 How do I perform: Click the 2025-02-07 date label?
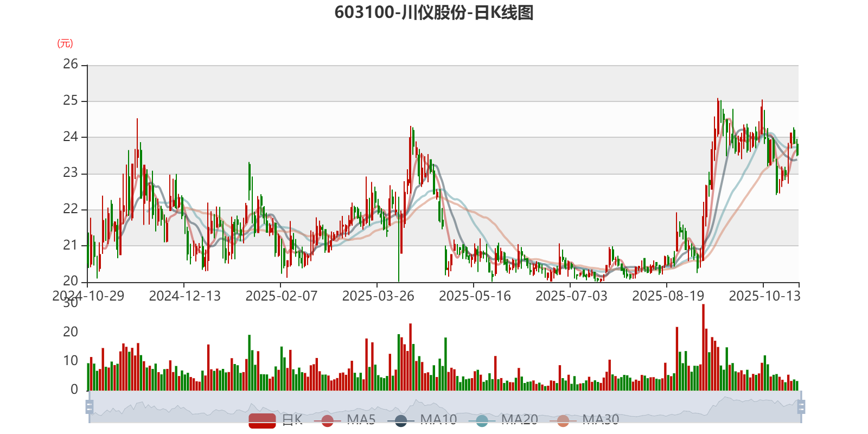click(x=281, y=296)
